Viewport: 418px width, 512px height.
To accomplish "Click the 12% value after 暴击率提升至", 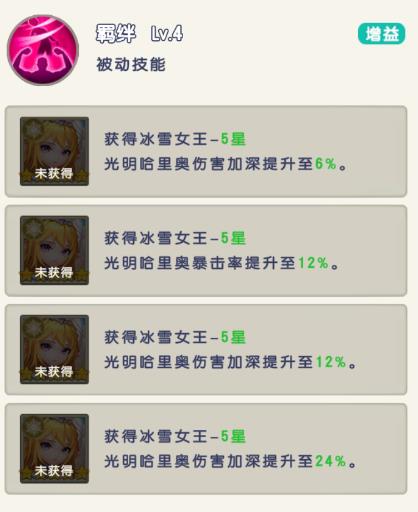I will [313, 263].
